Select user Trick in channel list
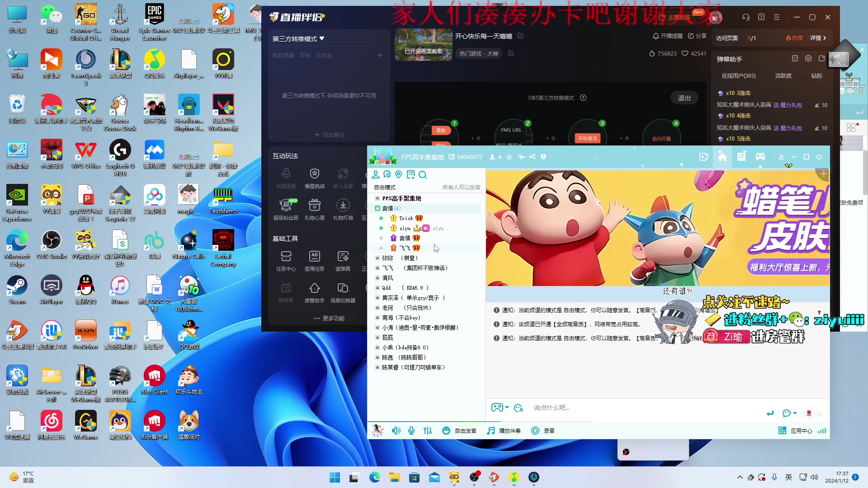This screenshot has width=868, height=488. coord(406,218)
